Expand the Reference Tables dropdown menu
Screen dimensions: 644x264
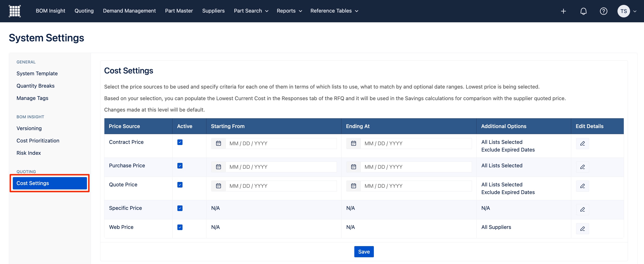pyautogui.click(x=334, y=11)
